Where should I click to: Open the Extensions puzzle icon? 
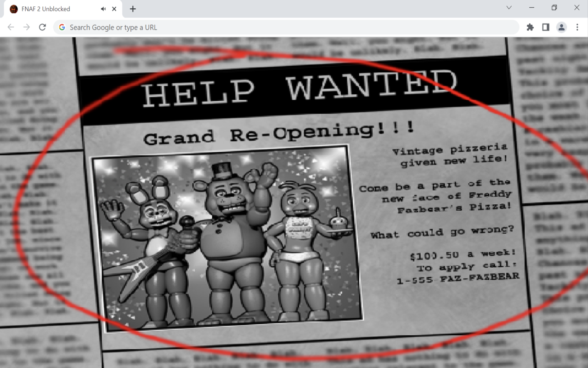(x=530, y=27)
